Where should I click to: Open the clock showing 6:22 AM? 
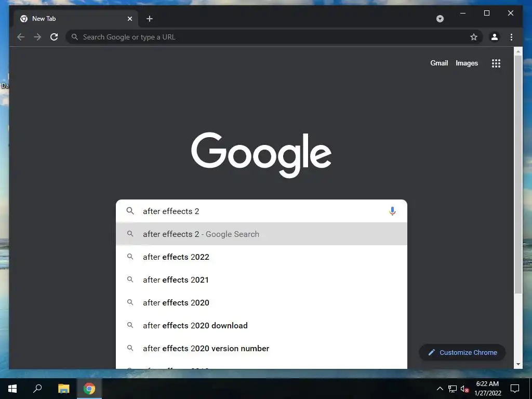coord(487,389)
